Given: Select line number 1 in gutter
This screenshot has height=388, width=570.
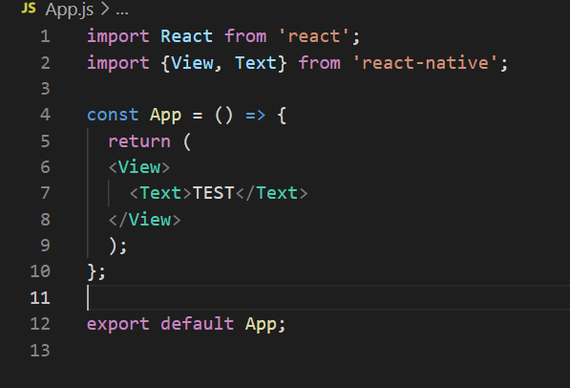Looking at the screenshot, I should coord(45,36).
